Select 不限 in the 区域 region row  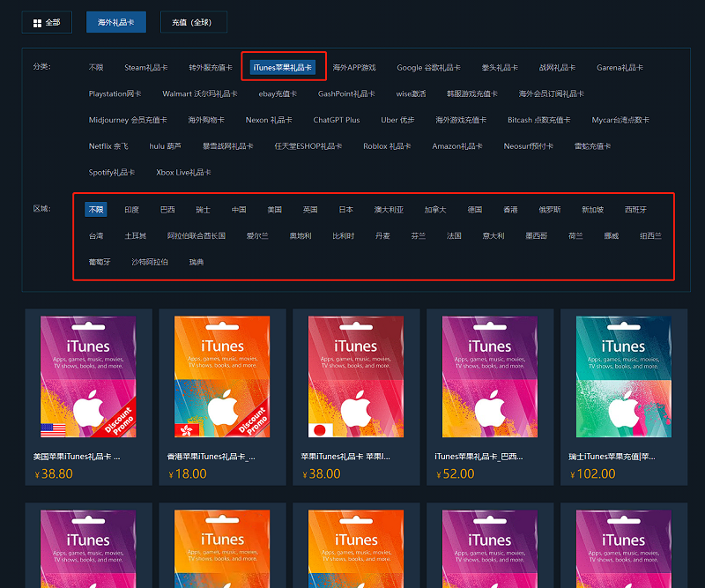click(x=96, y=209)
